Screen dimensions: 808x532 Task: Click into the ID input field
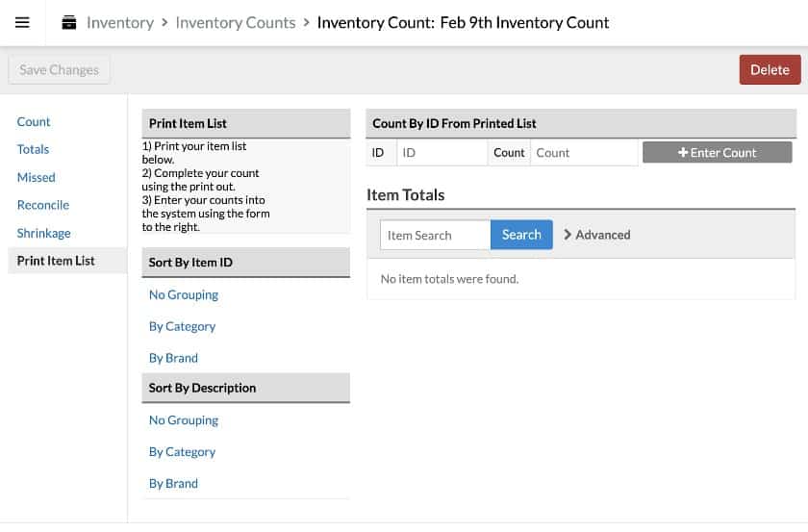coord(442,153)
